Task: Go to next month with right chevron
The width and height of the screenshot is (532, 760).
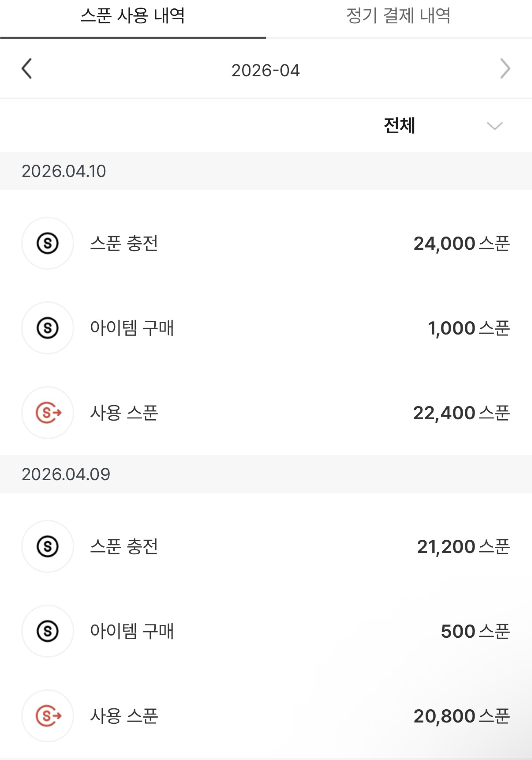Action: [505, 69]
